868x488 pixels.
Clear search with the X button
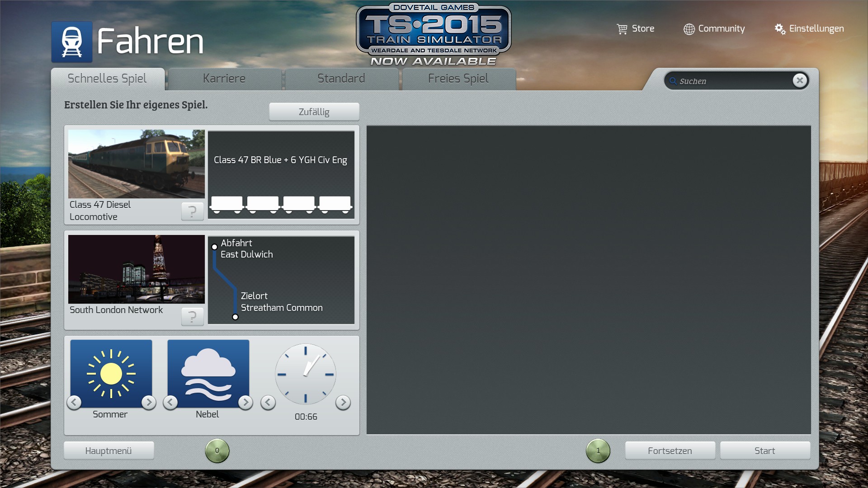[799, 80]
